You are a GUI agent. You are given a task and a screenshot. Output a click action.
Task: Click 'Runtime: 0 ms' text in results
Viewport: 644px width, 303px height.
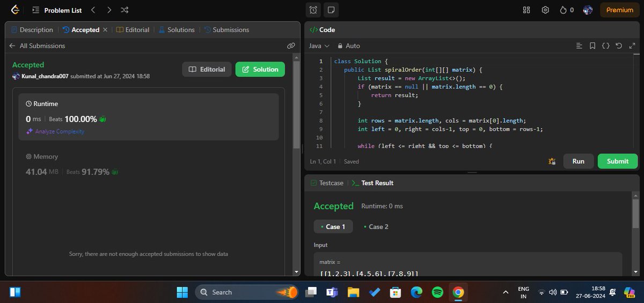(382, 206)
